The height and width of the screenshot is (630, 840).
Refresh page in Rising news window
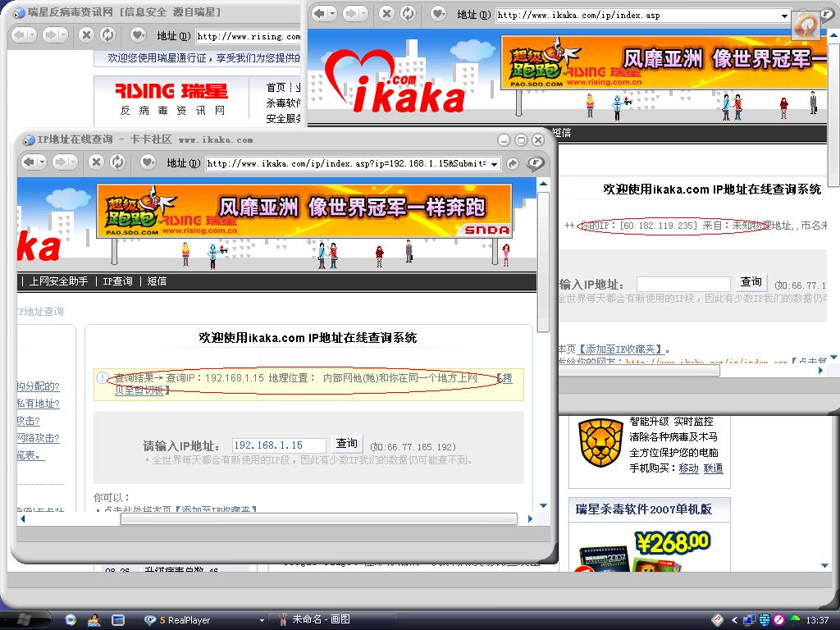pyautogui.click(x=107, y=35)
